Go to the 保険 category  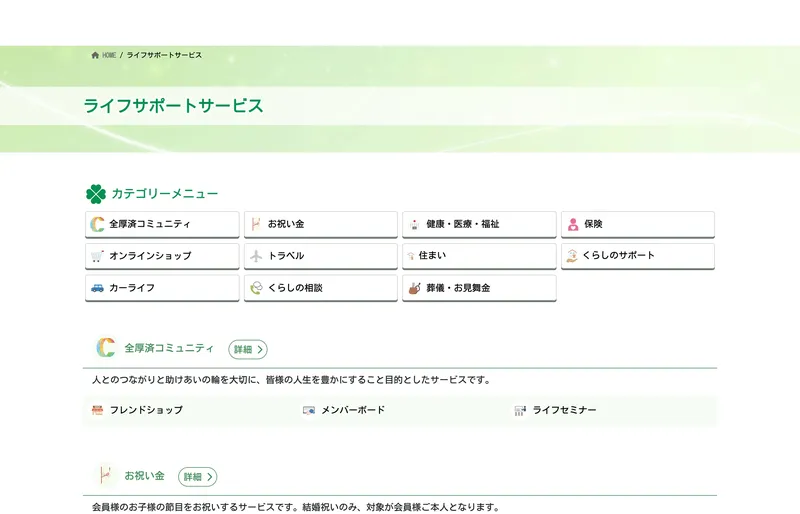[638, 224]
